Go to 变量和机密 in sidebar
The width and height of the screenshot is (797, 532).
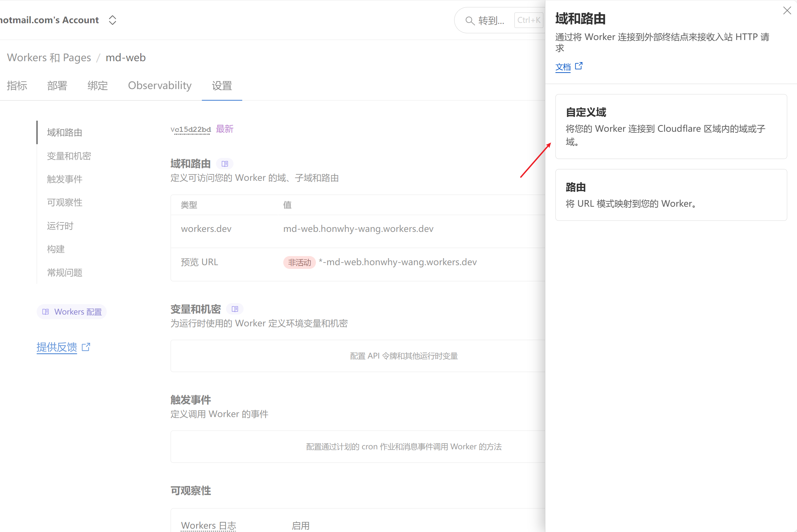(x=69, y=156)
